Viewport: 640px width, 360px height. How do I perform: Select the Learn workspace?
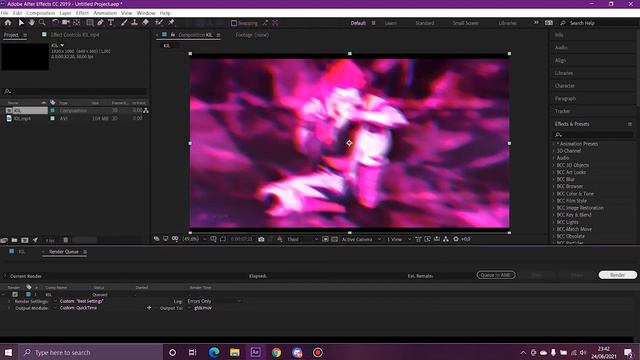point(391,23)
